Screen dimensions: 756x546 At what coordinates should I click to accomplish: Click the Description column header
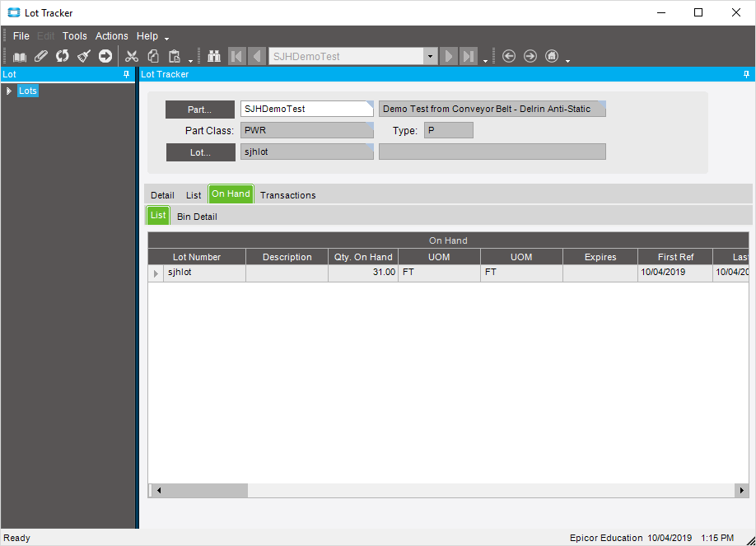(287, 257)
